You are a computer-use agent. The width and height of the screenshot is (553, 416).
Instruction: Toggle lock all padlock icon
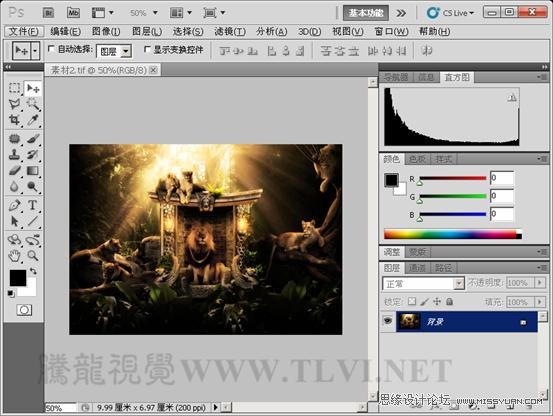point(449,301)
